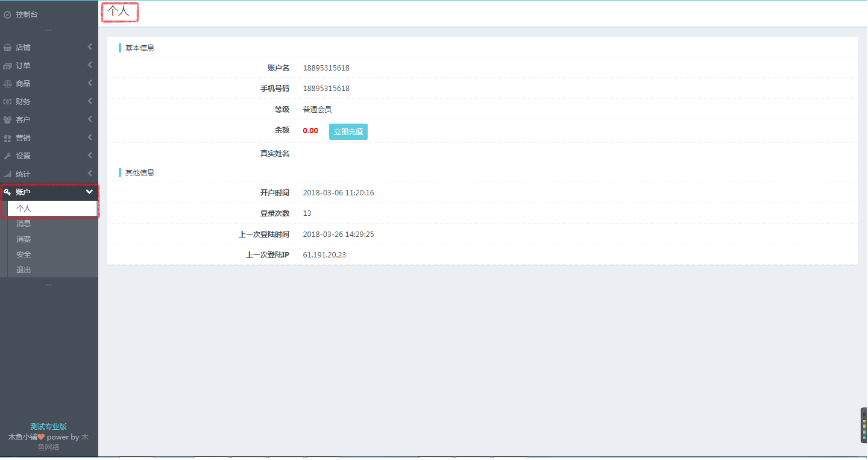Click the people icon next to 客户
The width and height of the screenshot is (868, 460).
pyautogui.click(x=7, y=120)
